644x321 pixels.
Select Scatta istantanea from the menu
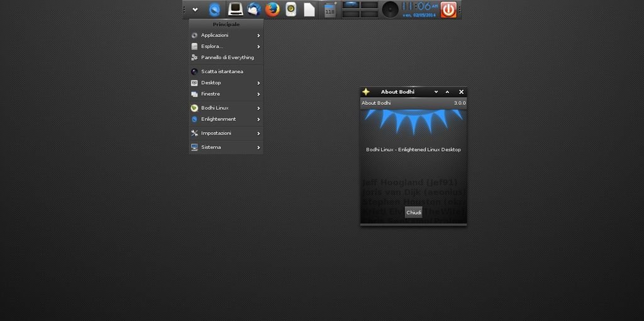222,71
